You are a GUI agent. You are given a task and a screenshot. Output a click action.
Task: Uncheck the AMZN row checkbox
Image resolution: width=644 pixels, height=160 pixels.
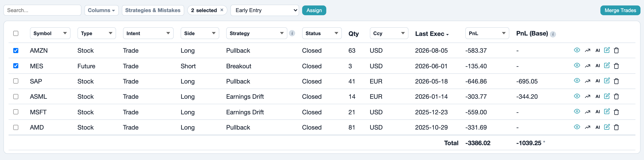[x=16, y=50]
